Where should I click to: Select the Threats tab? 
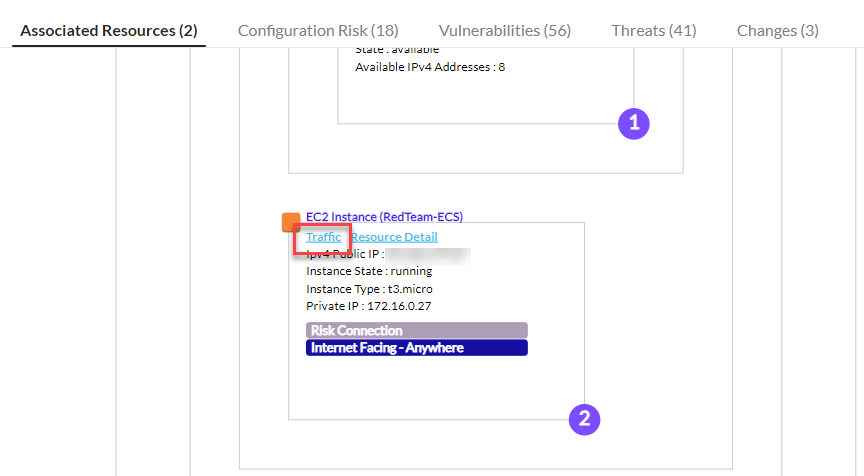coord(654,30)
